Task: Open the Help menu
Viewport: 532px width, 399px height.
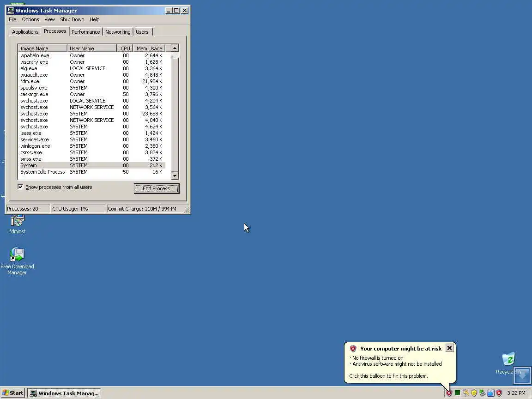Action: coord(94,19)
